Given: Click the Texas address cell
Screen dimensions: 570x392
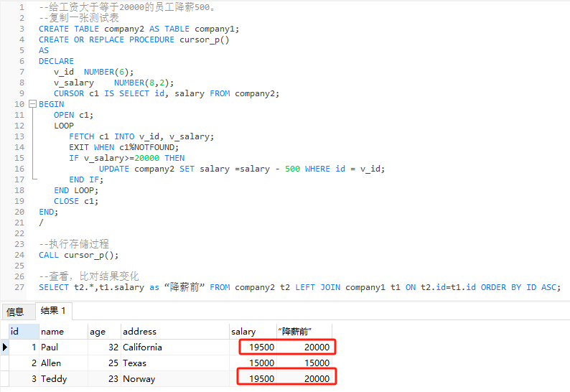Looking at the screenshot, I should click(x=175, y=363).
